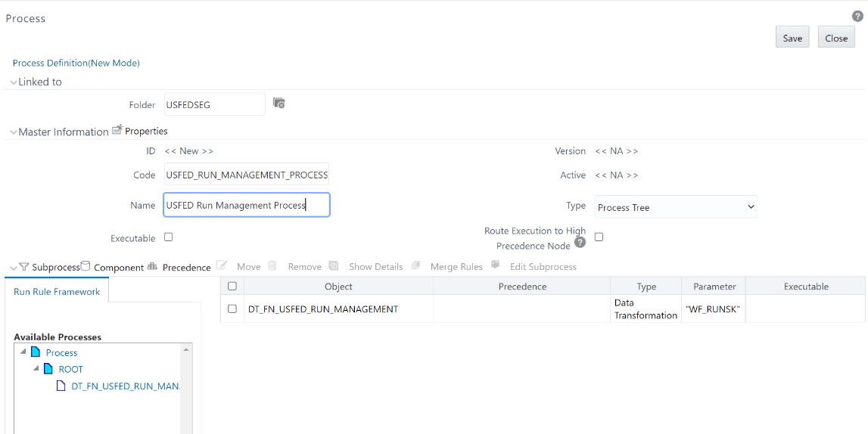The width and height of the screenshot is (868, 434).
Task: Click the Merge Rules toolbar label
Action: [456, 266]
